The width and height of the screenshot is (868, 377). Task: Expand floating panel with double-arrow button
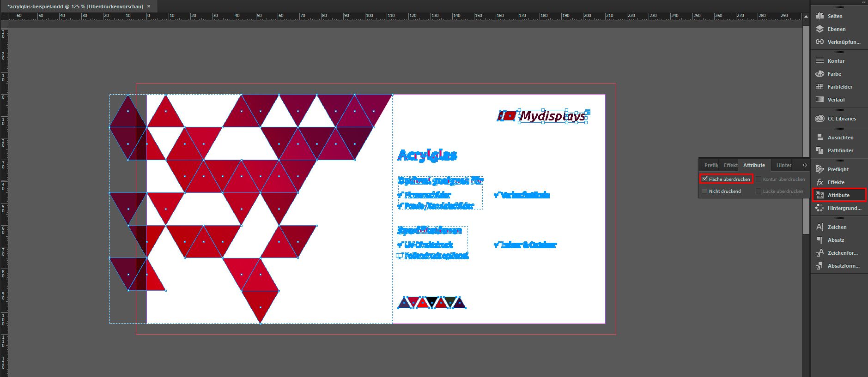point(805,165)
